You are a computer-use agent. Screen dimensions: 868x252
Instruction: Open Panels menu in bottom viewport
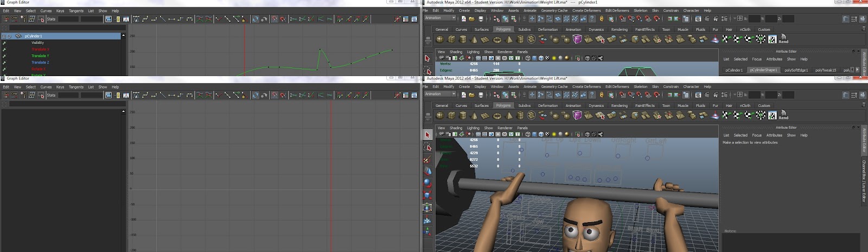(522, 128)
